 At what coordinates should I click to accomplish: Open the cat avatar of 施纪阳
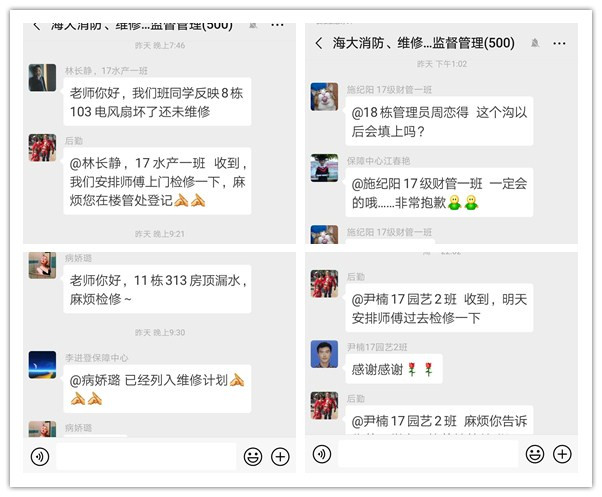coord(324,97)
